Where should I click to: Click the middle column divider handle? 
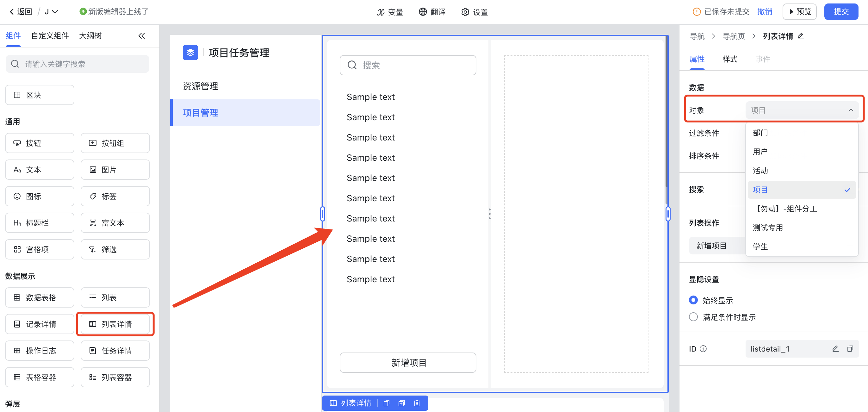490,214
